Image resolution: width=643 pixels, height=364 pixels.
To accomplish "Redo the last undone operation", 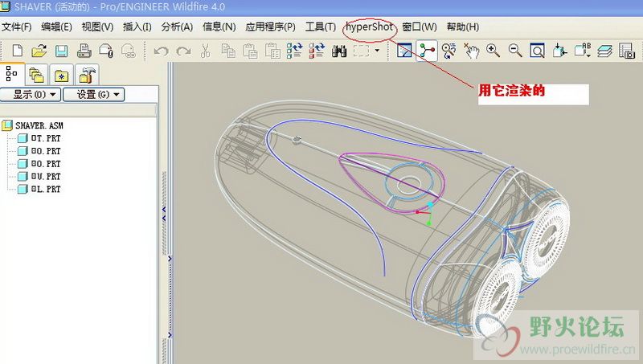I will (x=183, y=51).
